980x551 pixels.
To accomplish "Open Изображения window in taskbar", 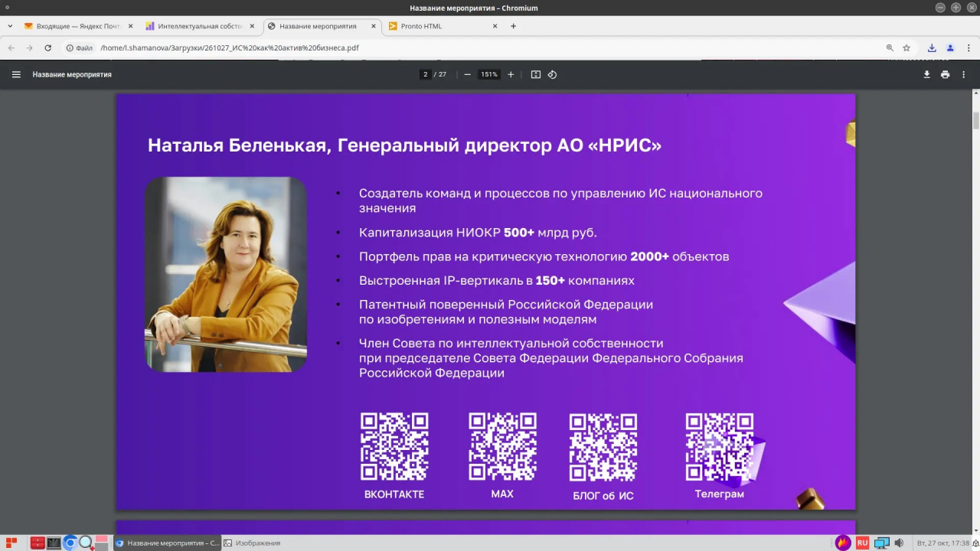I will point(253,543).
